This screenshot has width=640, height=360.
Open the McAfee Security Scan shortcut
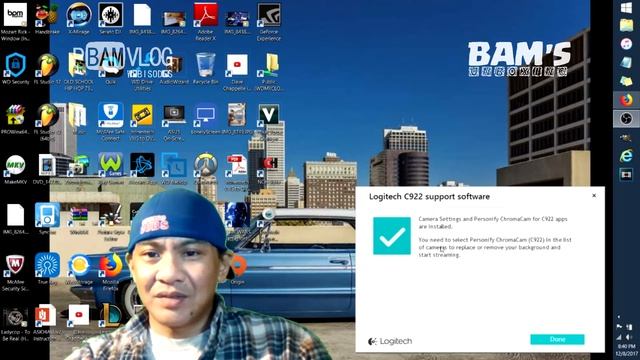(x=16, y=272)
